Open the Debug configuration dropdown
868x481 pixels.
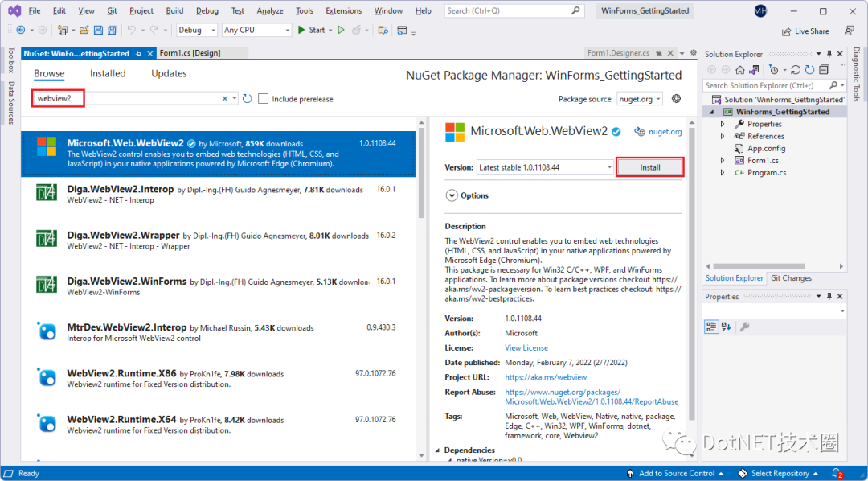[x=197, y=30]
